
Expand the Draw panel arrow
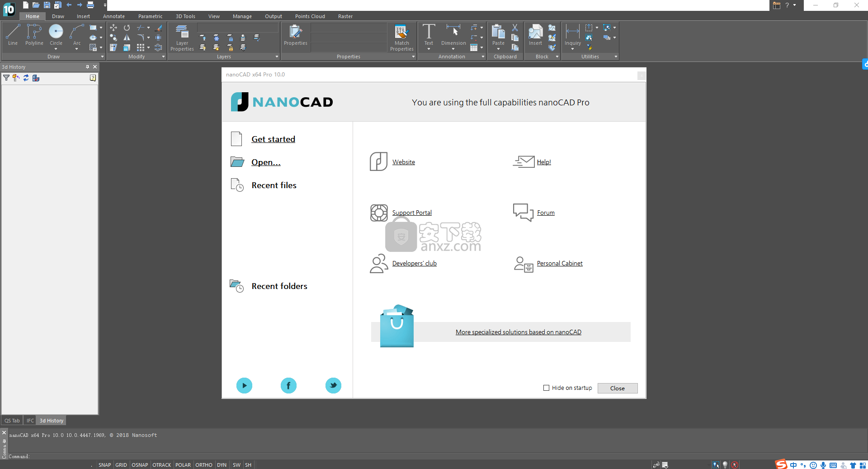[102, 57]
